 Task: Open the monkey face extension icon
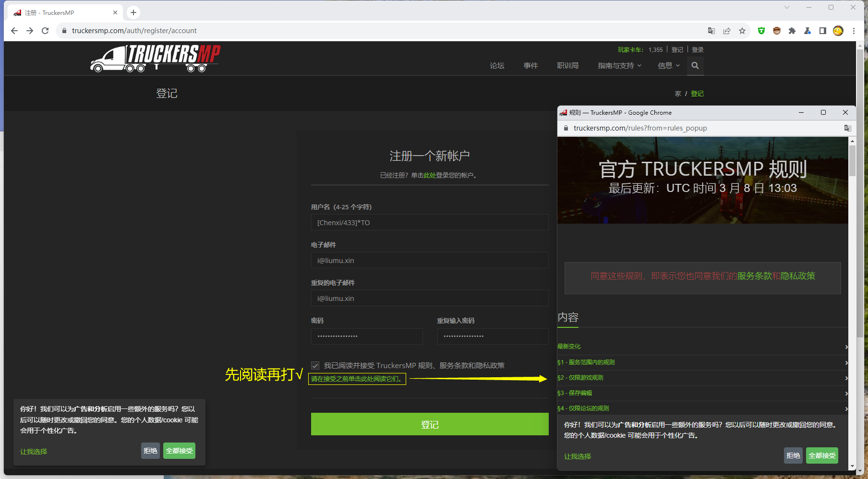(x=777, y=31)
